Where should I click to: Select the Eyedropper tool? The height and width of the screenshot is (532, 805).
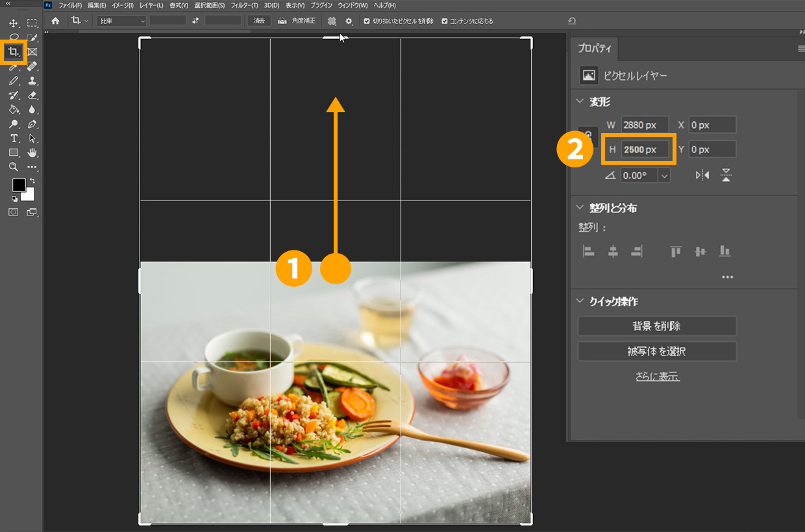(13, 67)
